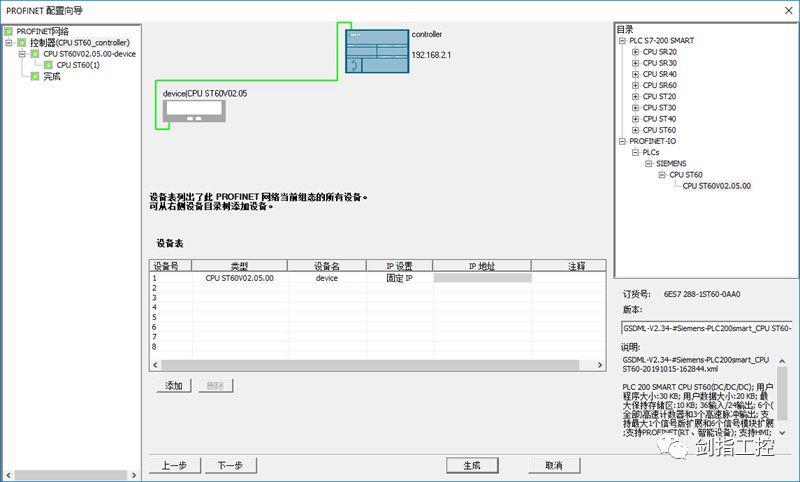Viewport: 800px width, 482px height.
Task: Click the IP 地址 column header
Action: tap(482, 266)
